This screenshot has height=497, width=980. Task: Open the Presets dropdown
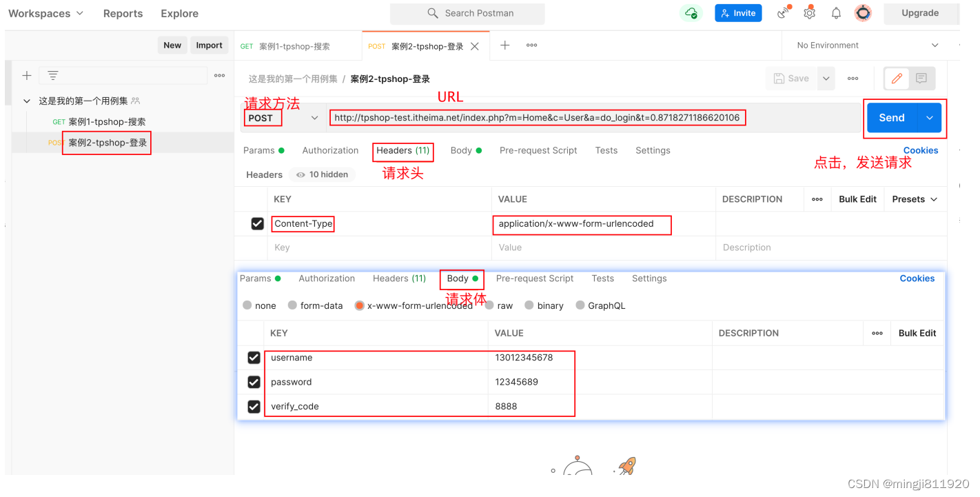coord(915,199)
